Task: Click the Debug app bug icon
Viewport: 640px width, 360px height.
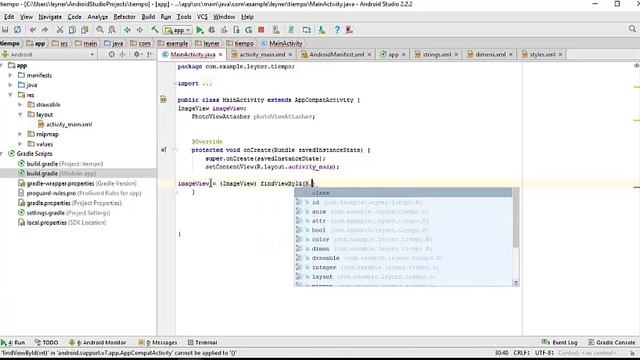Action: pos(211,30)
